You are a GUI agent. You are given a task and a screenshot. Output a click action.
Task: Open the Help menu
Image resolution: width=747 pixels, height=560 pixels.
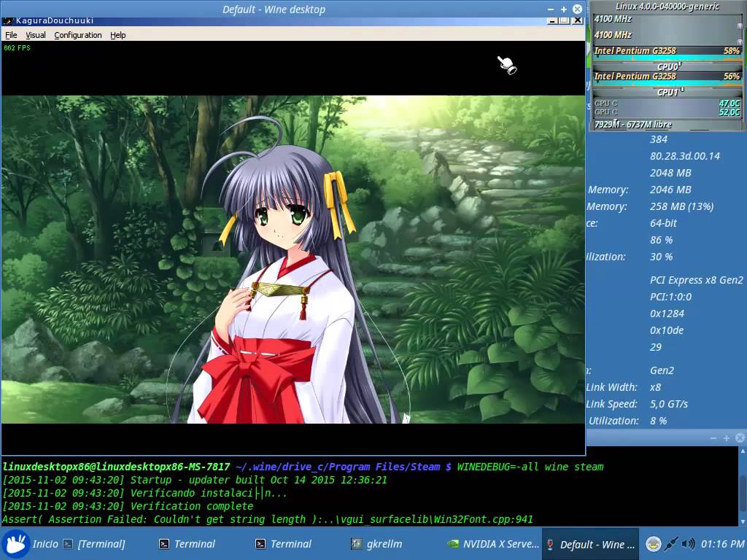(x=118, y=35)
